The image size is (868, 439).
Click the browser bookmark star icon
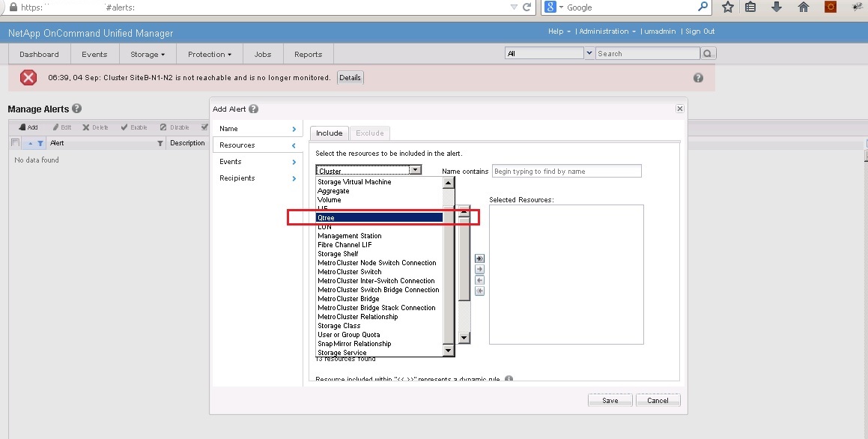point(727,7)
